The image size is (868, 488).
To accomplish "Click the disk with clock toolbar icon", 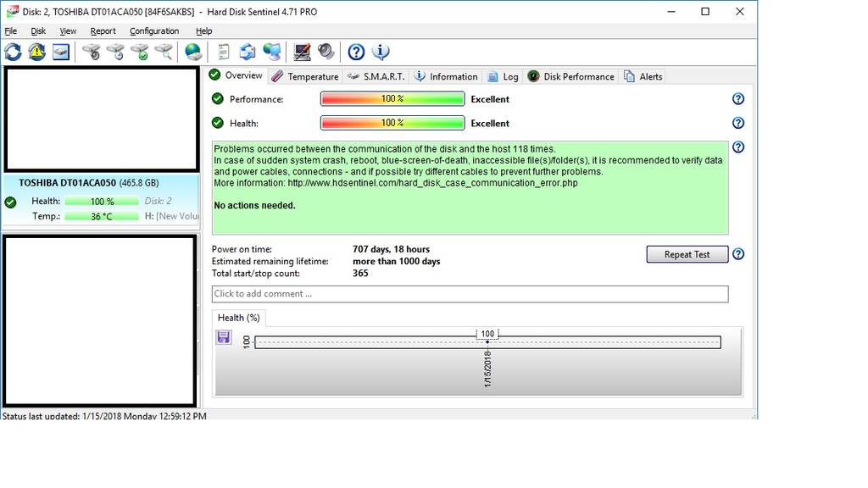I will (x=115, y=52).
